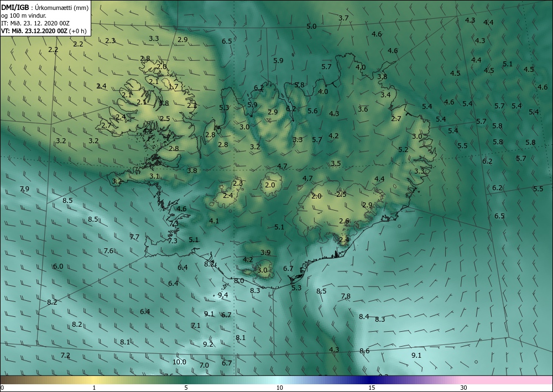553x392 pixels.
Task: Click the map value '7.2'
Action: pyautogui.click(x=65, y=355)
